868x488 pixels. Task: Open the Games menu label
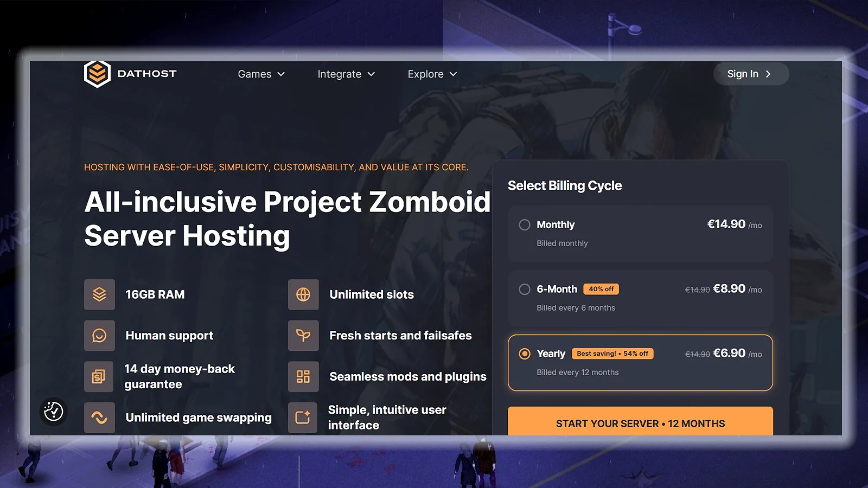[x=254, y=74]
